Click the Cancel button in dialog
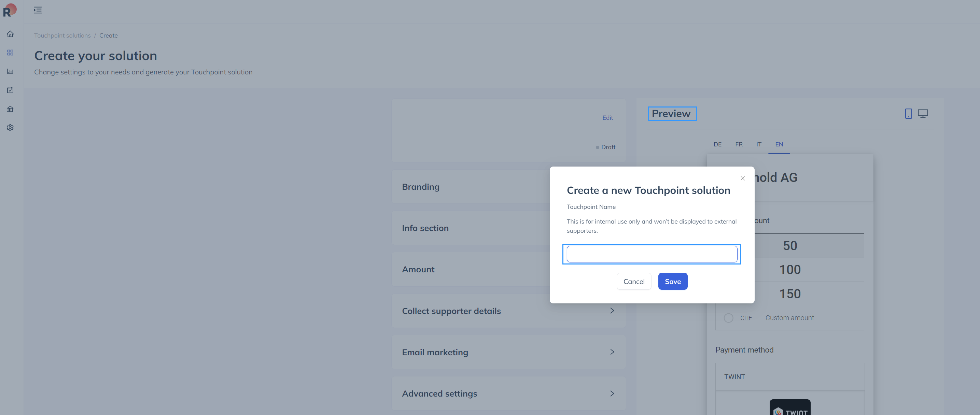Image resolution: width=980 pixels, height=415 pixels. (633, 282)
